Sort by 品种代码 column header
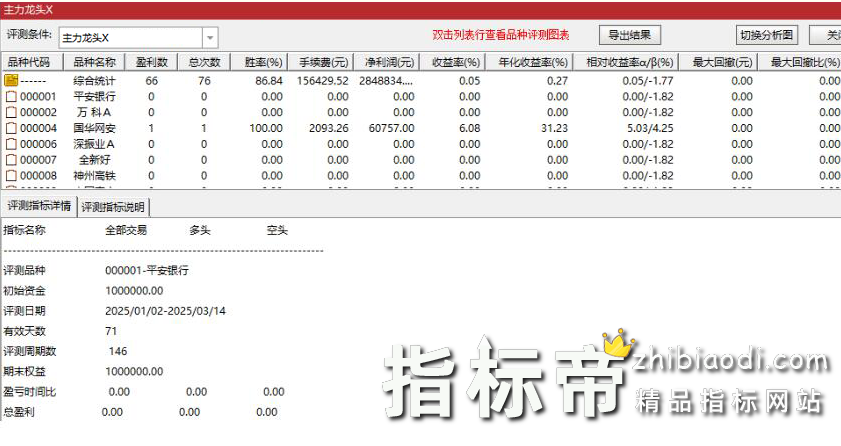 [32, 62]
